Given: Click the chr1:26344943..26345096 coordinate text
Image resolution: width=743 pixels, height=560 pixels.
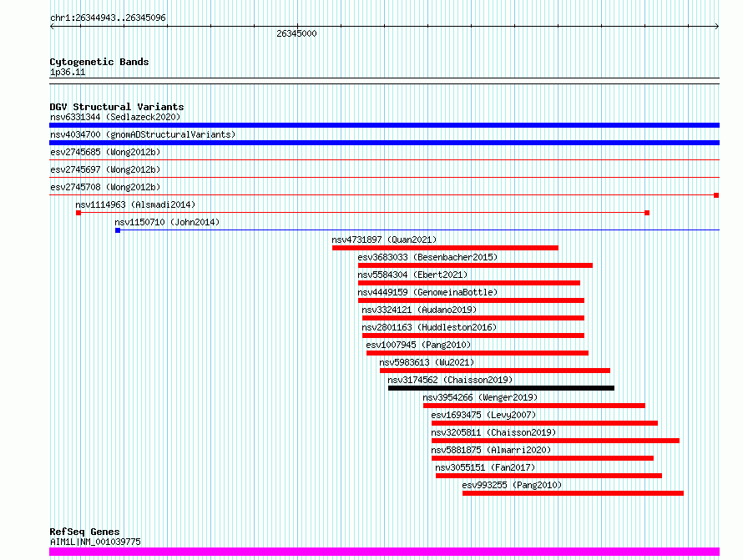Looking at the screenshot, I should point(108,18).
